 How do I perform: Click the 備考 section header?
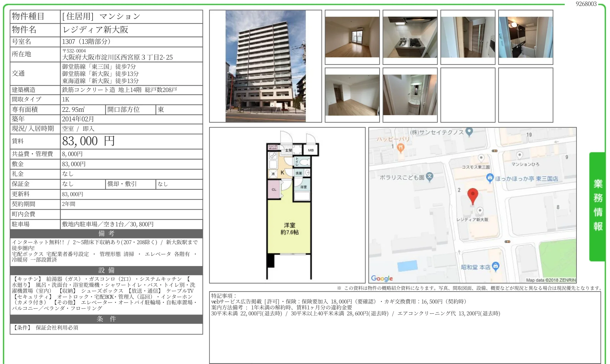pyautogui.click(x=106, y=233)
